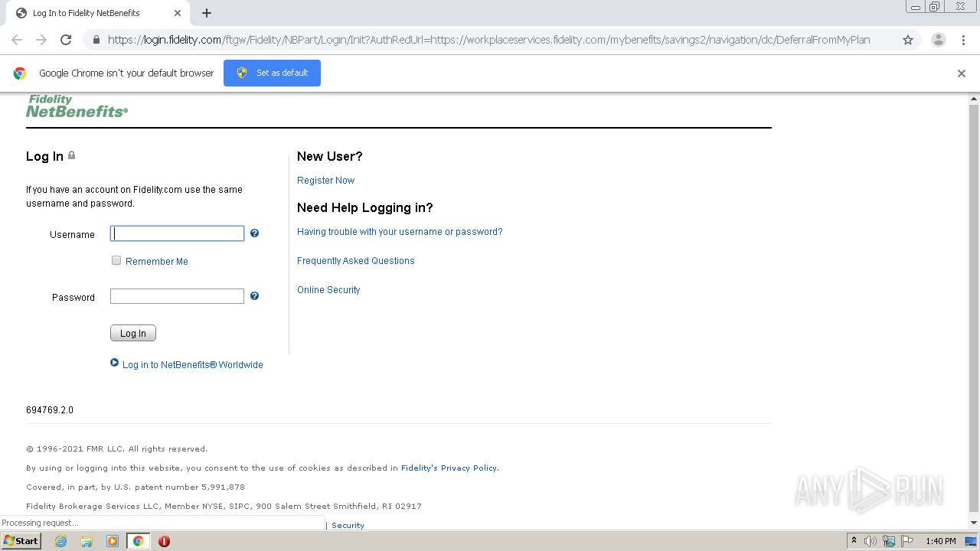Click the lock icon next to Log In heading
This screenshot has width=980, height=551.
(72, 155)
